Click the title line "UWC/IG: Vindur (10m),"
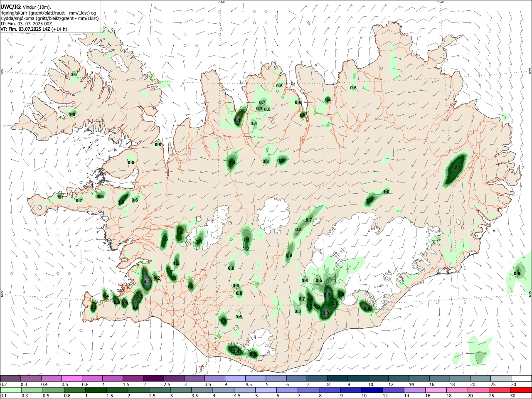 (x=25, y=7)
